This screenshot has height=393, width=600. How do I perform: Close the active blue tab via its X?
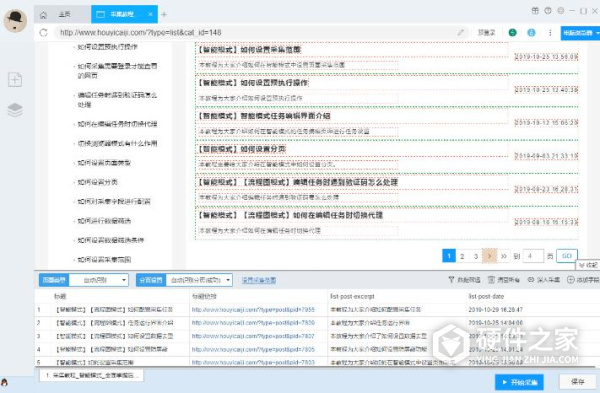150,15
